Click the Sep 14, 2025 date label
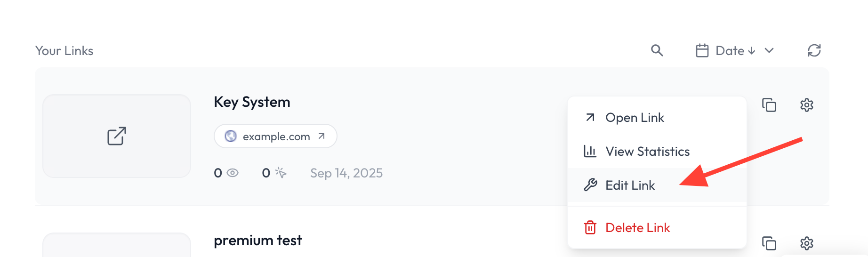The image size is (868, 257). tap(346, 173)
